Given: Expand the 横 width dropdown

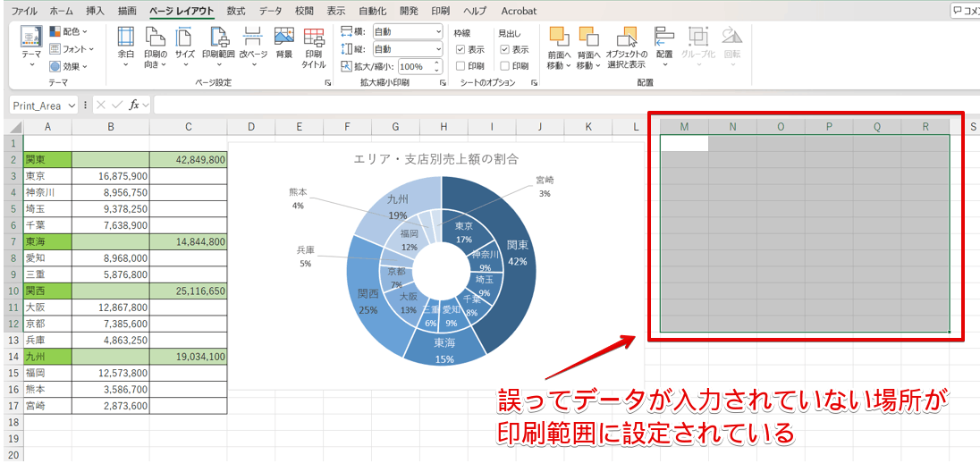Looking at the screenshot, I should [x=438, y=31].
